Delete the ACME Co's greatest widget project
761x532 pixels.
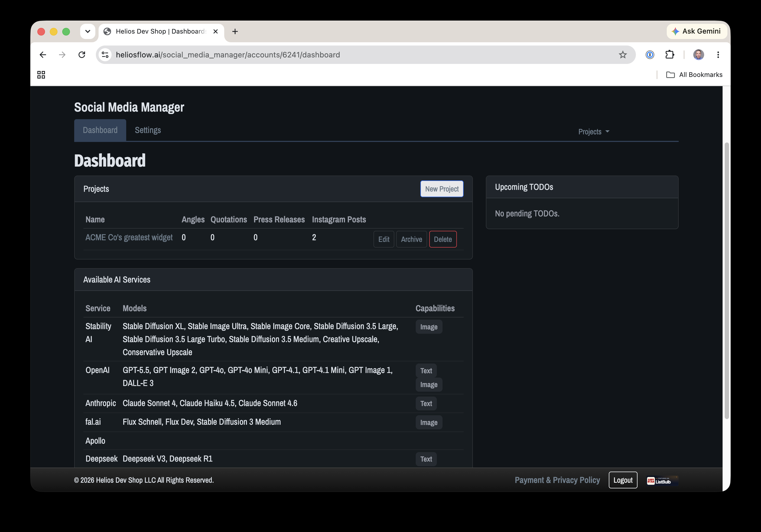coord(443,239)
